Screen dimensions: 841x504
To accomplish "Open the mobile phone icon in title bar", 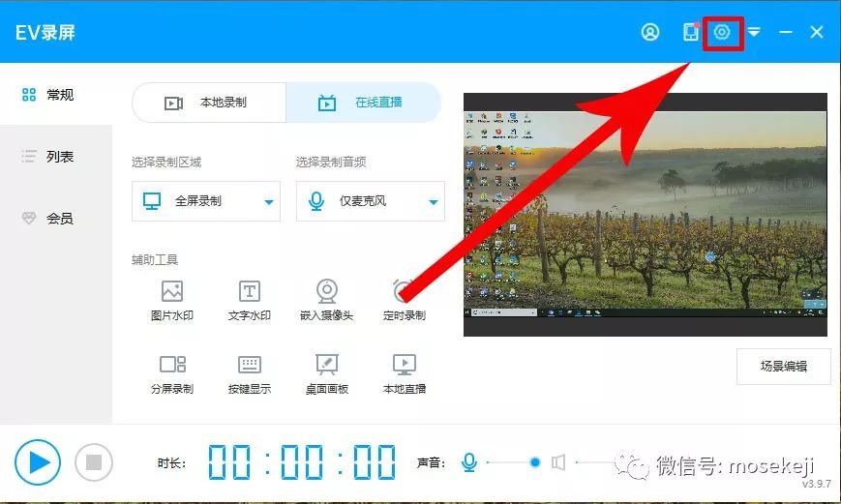I will (691, 32).
